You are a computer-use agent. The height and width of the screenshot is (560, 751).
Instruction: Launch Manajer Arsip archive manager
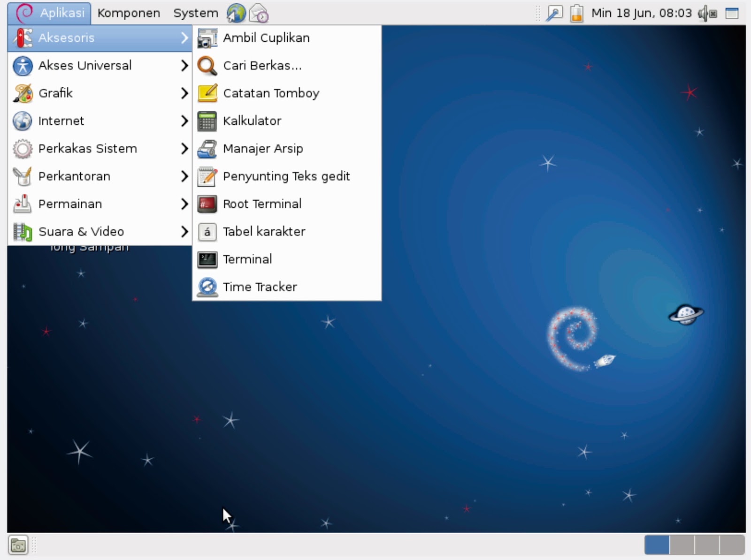pyautogui.click(x=263, y=148)
